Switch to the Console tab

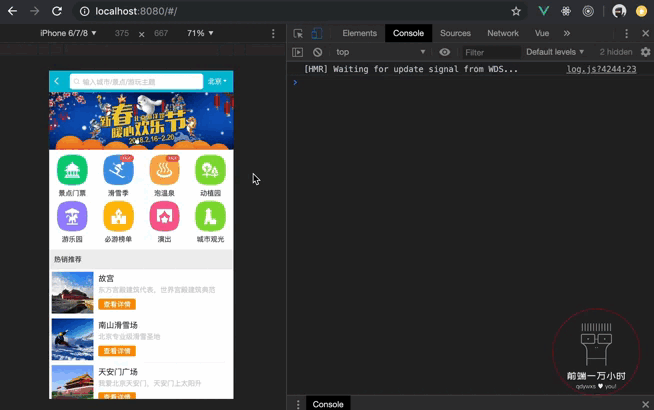point(408,33)
